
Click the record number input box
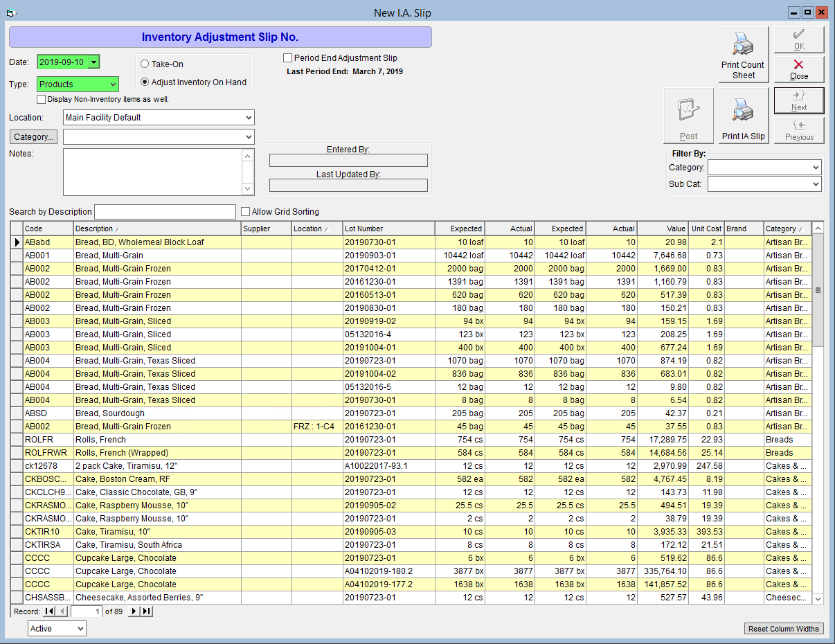coord(86,611)
